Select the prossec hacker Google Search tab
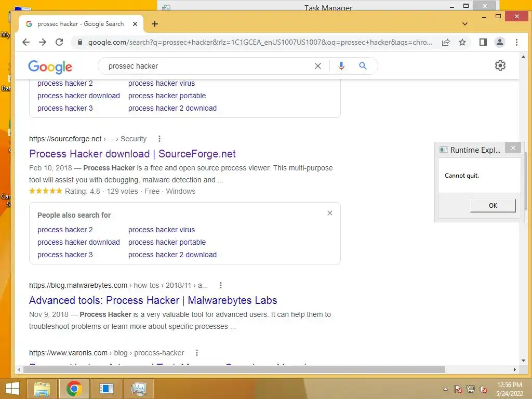 [81, 24]
